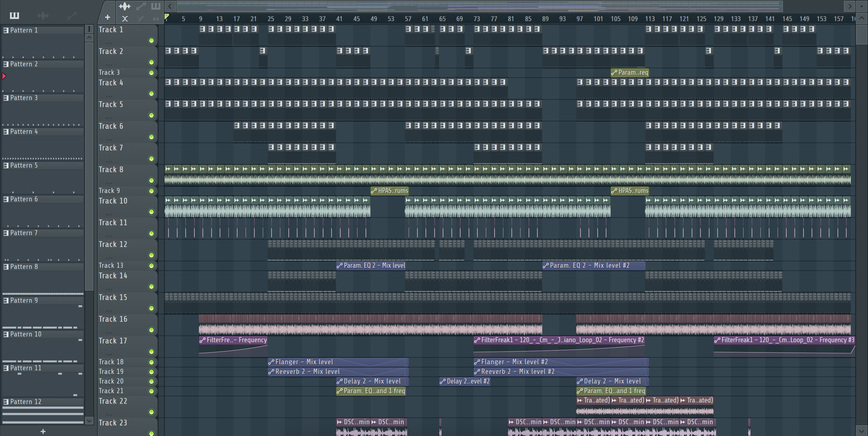Select Pattern 3 in the picker

click(43, 98)
